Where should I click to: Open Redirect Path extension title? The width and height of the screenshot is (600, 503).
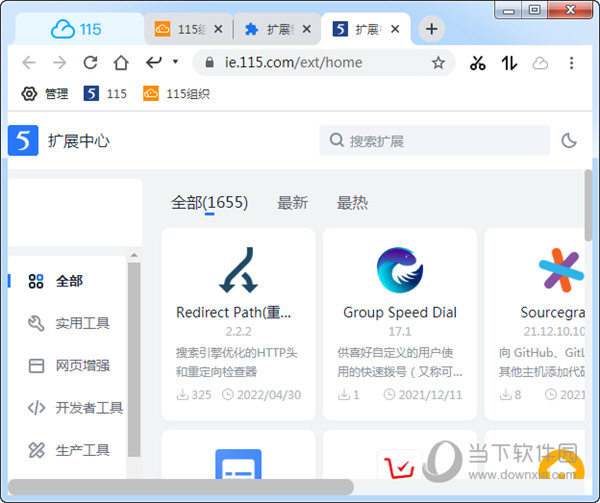click(x=233, y=313)
